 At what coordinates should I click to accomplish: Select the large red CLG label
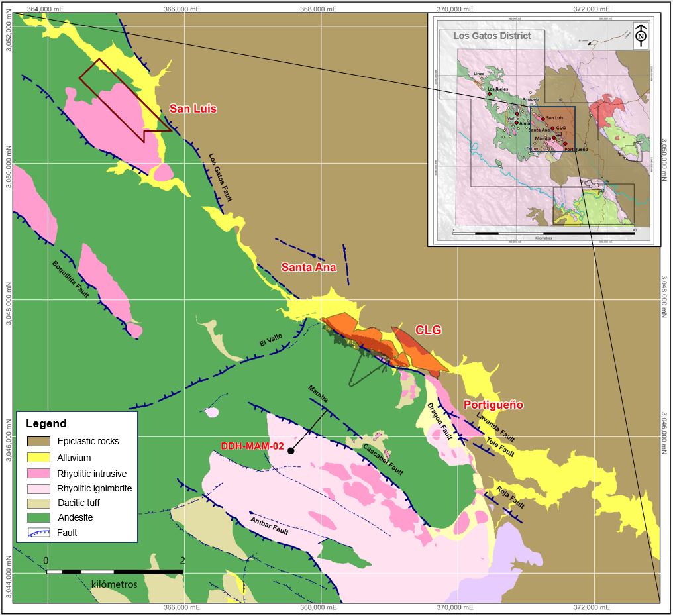(x=428, y=330)
